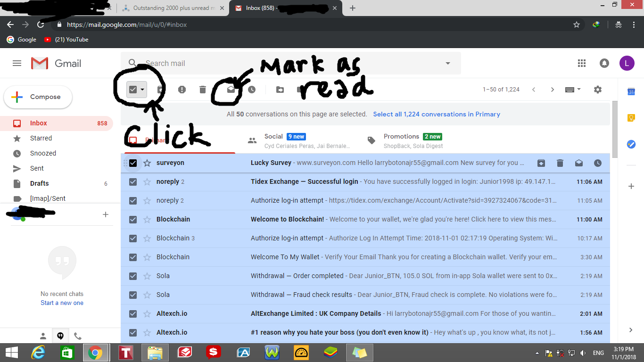Open the Google bookmark

tap(21, 40)
